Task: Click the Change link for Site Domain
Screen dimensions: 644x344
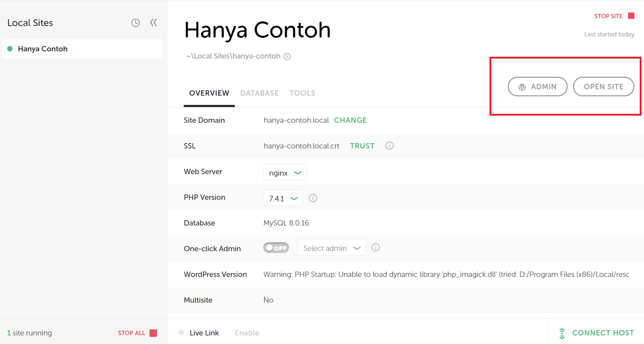Action: (350, 120)
